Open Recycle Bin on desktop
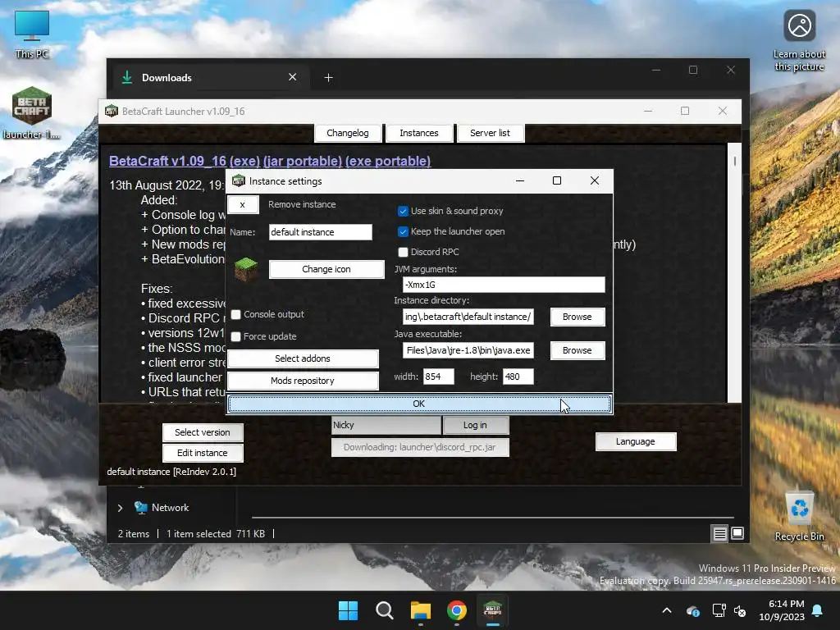 [x=799, y=515]
